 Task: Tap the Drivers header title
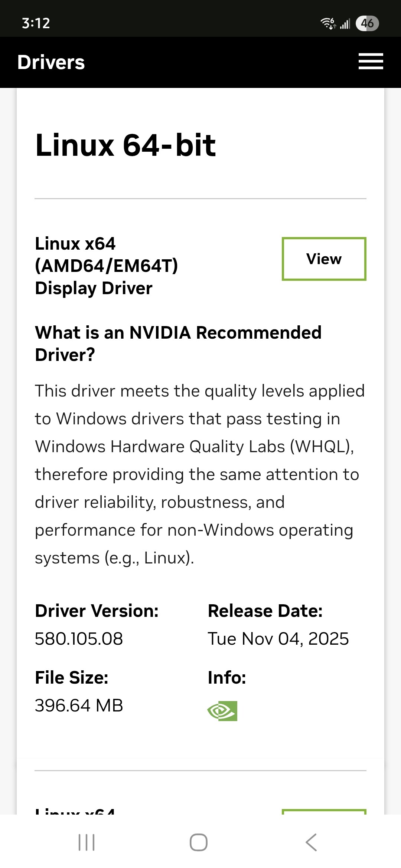(51, 62)
